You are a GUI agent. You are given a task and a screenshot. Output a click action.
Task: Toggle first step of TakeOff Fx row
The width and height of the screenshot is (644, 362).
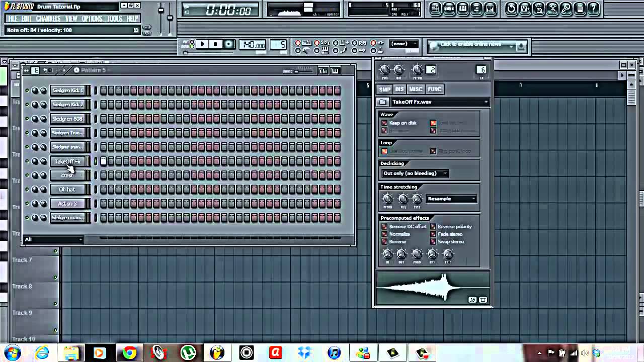tap(104, 161)
